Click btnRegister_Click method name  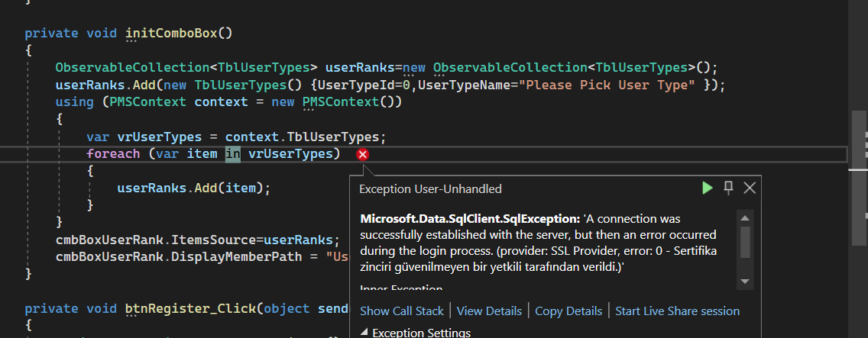(191, 308)
